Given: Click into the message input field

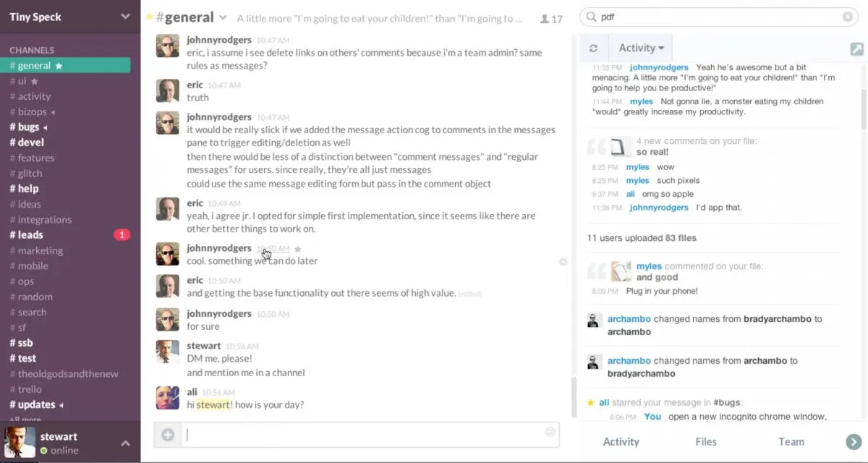Looking at the screenshot, I should [x=362, y=434].
